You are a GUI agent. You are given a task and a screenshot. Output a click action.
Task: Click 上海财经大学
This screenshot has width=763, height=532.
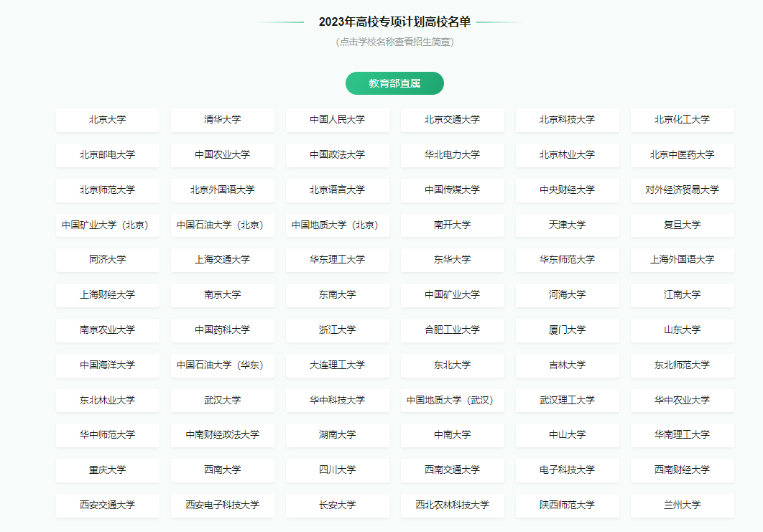(108, 294)
